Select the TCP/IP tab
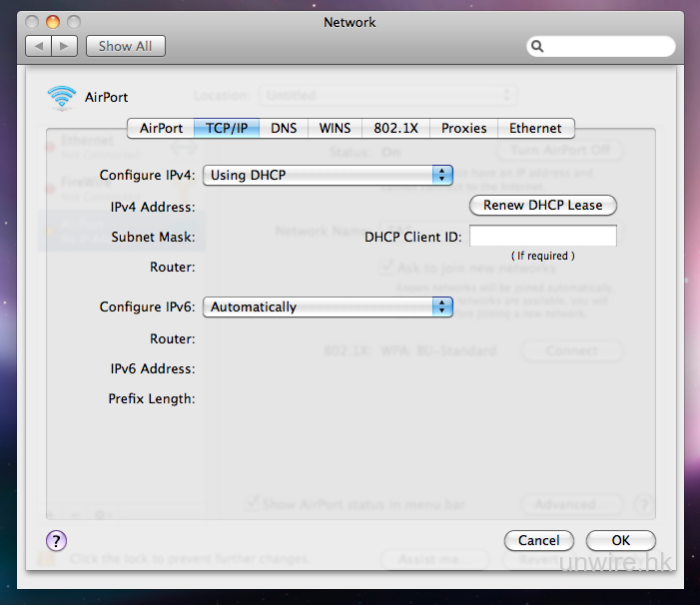700x605 pixels. (227, 128)
